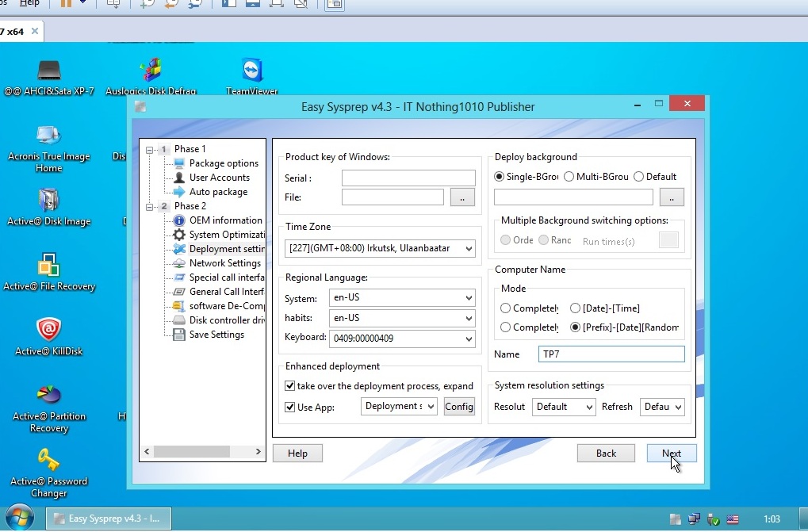Click the tree horizontal scrollbar thumb
The height and width of the screenshot is (532, 808).
[x=192, y=452]
